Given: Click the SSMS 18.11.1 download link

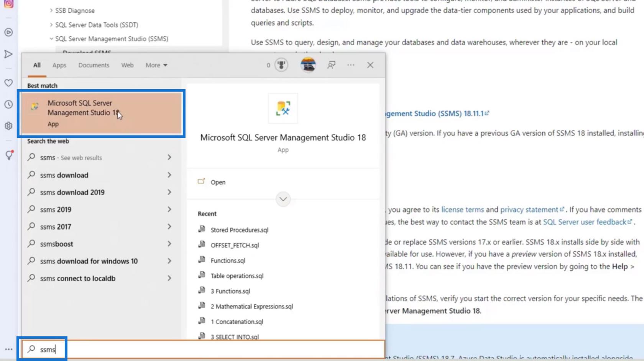Looking at the screenshot, I should [x=437, y=113].
